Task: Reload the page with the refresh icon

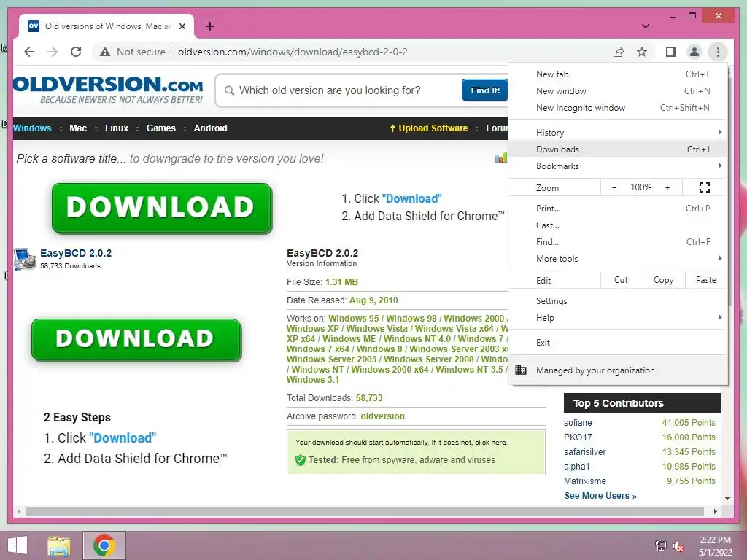Action: pyautogui.click(x=76, y=52)
